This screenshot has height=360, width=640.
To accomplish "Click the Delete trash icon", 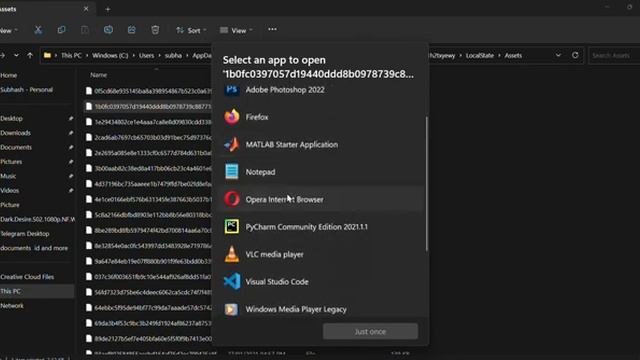I will pyautogui.click(x=155, y=30).
